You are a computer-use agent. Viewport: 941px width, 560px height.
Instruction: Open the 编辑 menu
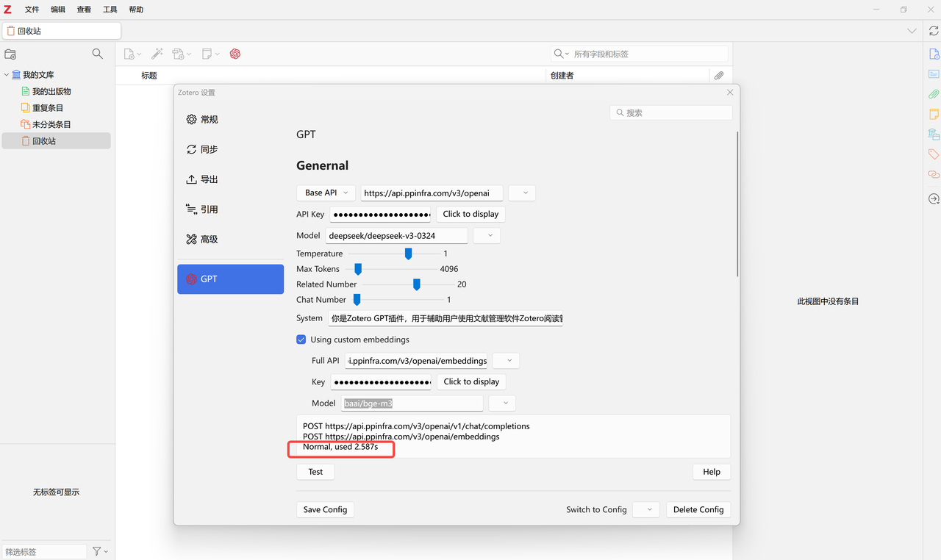coord(58,10)
